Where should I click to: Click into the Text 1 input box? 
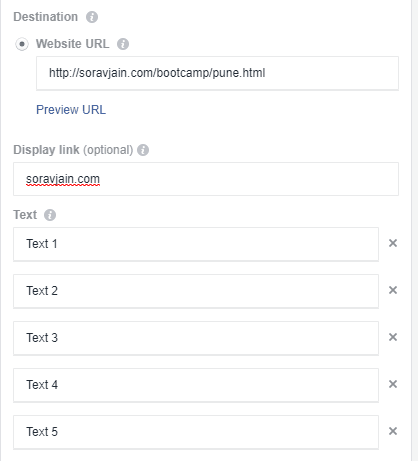(x=196, y=244)
